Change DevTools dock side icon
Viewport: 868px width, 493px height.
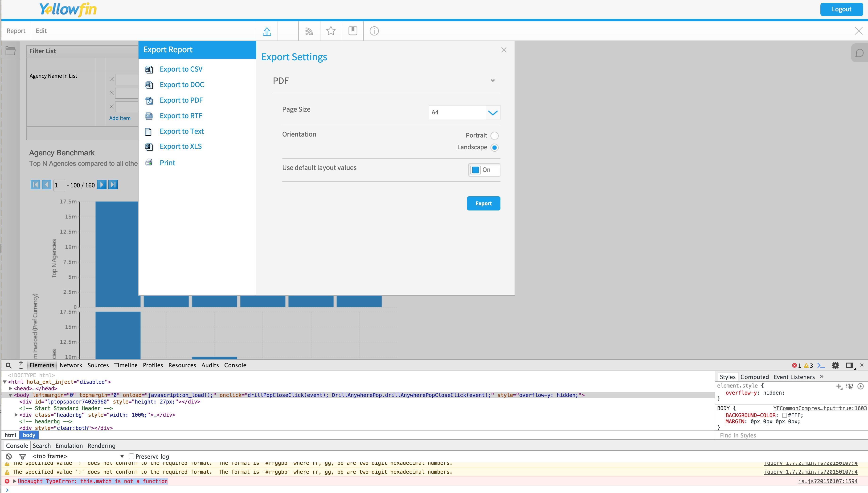pos(850,365)
